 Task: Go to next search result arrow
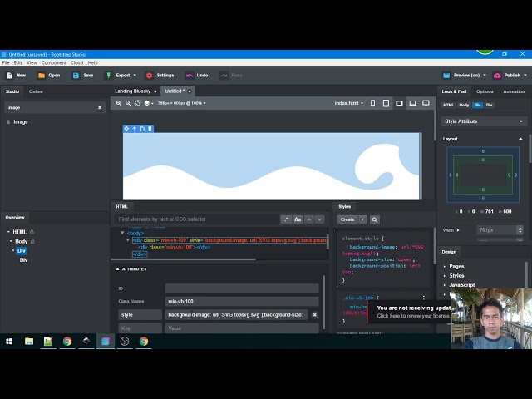coord(319,219)
